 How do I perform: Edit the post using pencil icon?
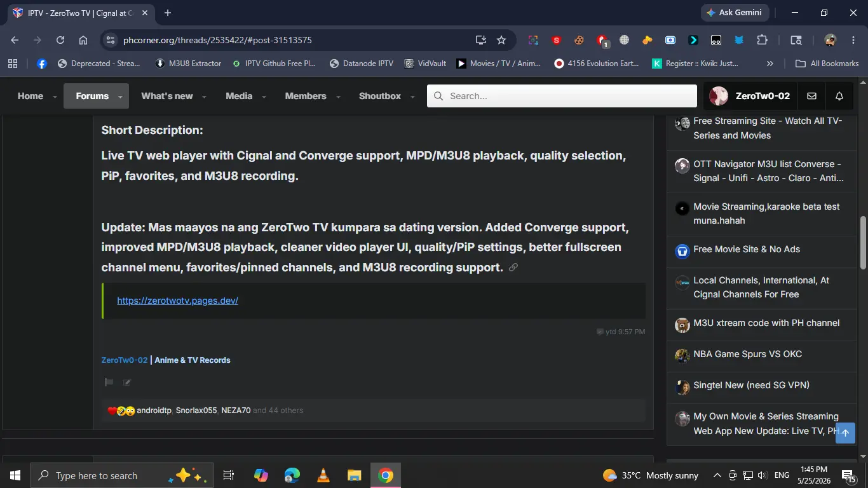point(126,382)
